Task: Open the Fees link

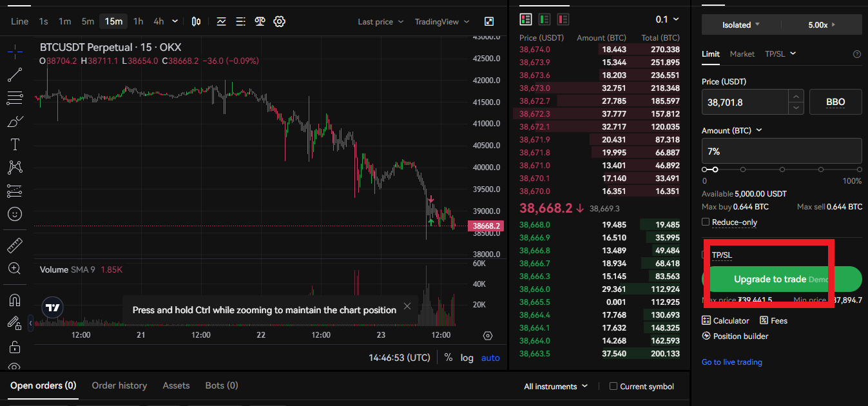Action: (x=774, y=320)
